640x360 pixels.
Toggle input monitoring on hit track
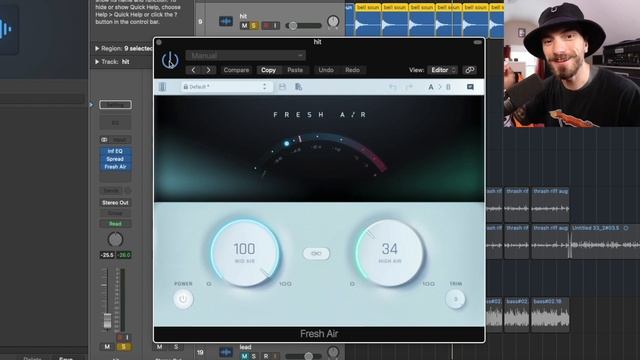[x=276, y=26]
